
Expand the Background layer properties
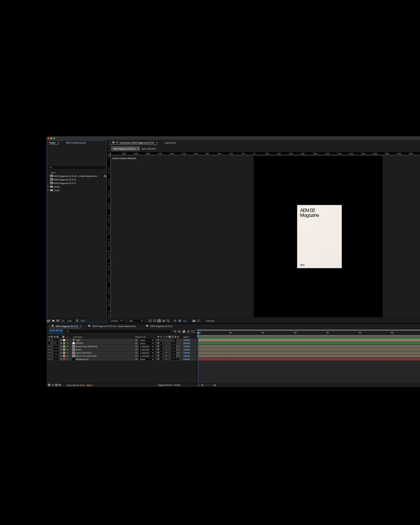click(x=61, y=359)
